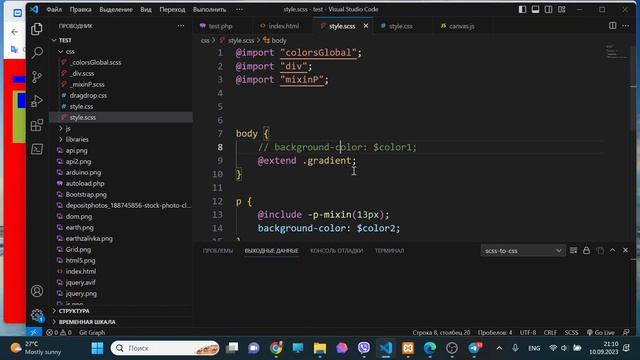Change indentation spaces setting in status bar

pyautogui.click(x=495, y=332)
